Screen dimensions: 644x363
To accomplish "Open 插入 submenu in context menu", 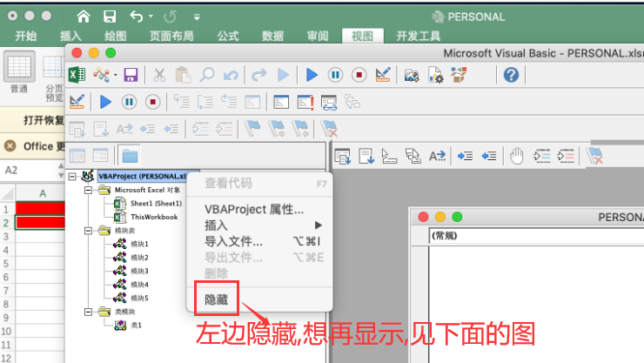I will pyautogui.click(x=259, y=225).
